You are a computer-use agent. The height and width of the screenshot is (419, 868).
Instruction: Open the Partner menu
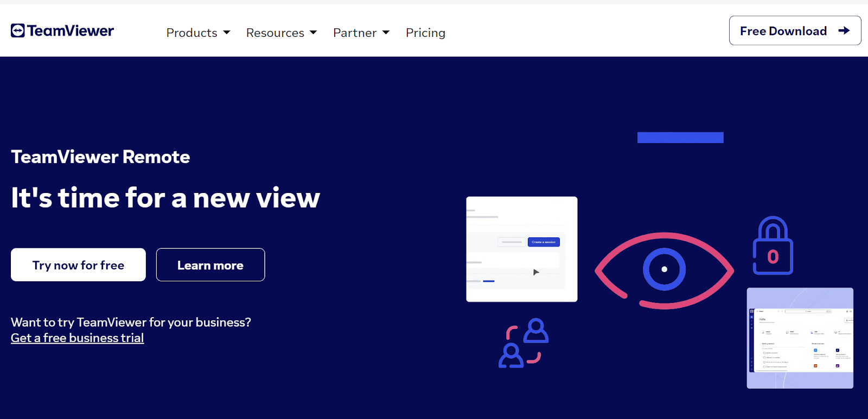tap(361, 33)
